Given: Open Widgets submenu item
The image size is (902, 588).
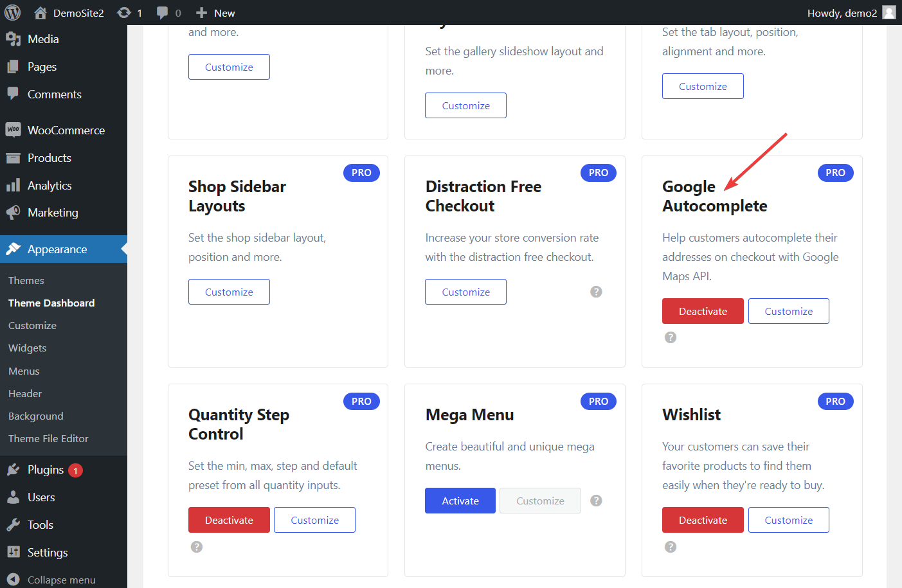Looking at the screenshot, I should tap(27, 348).
